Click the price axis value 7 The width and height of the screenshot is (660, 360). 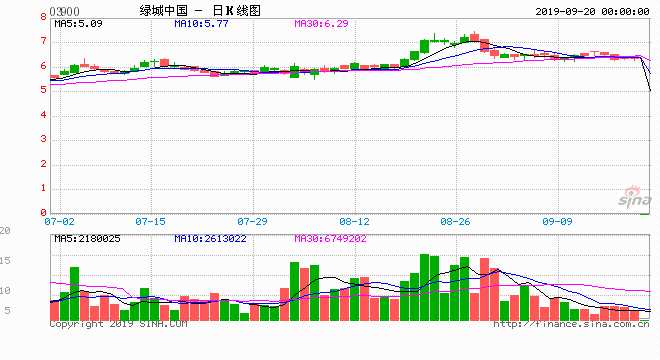(x=43, y=41)
